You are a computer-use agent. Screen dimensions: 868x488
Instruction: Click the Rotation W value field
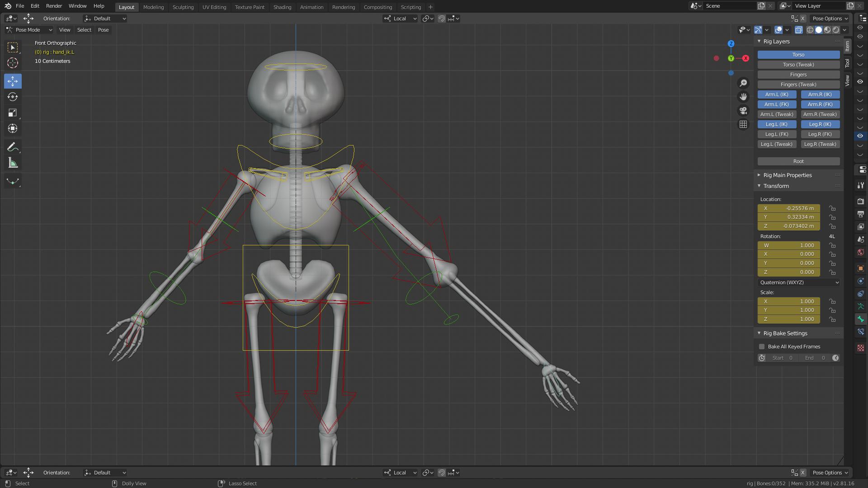point(789,245)
